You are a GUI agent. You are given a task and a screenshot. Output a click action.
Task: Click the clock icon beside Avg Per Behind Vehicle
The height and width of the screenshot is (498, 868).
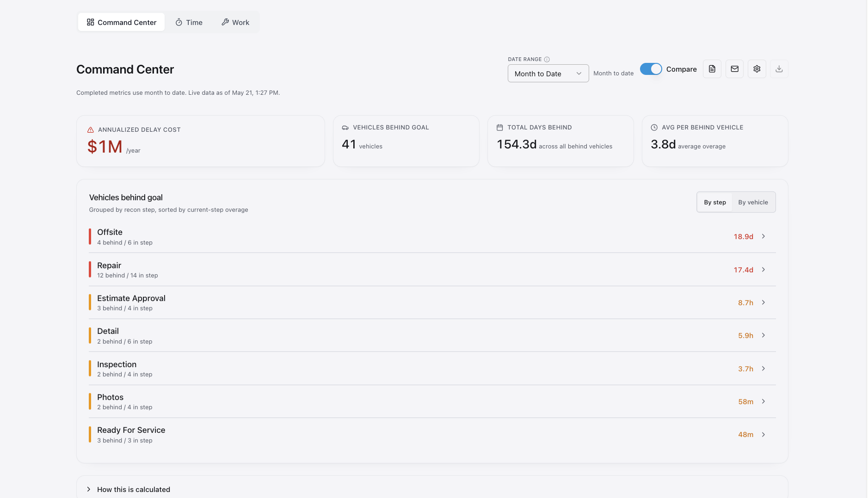[x=654, y=128]
